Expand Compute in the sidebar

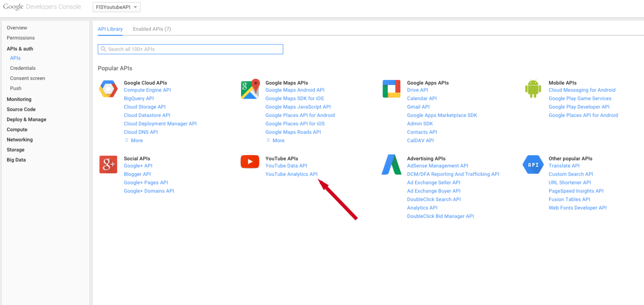(17, 130)
